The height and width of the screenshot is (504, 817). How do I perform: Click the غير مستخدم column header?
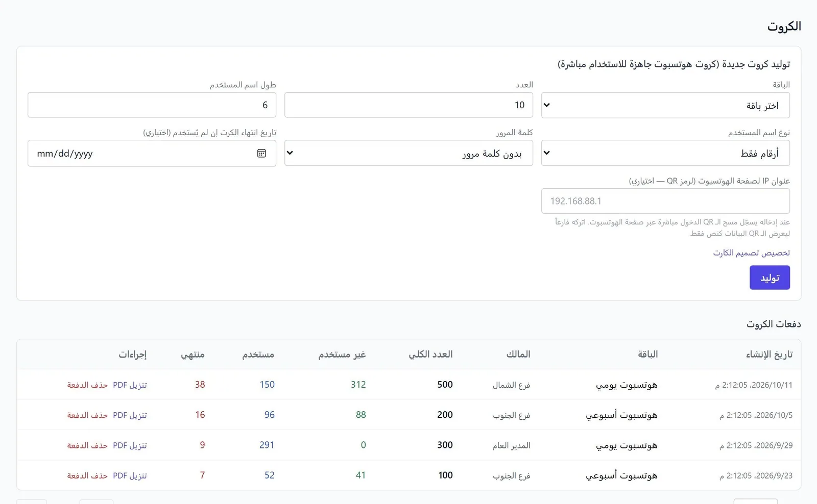coord(342,355)
